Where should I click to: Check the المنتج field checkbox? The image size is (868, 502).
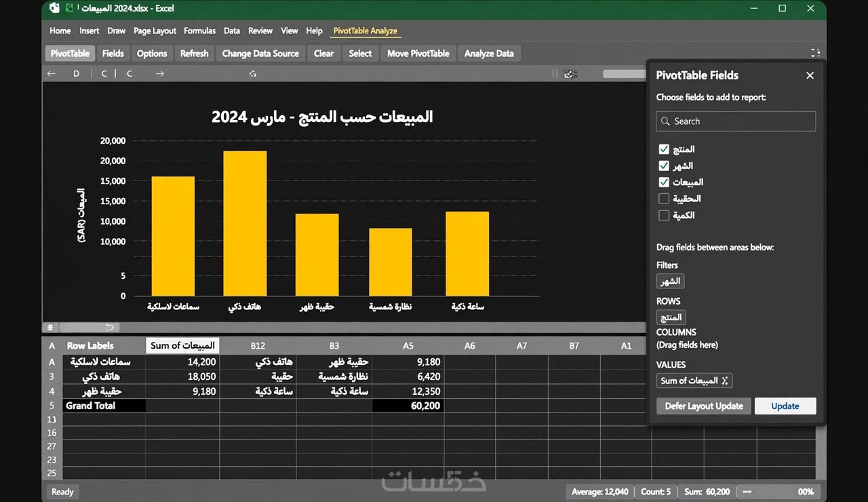coord(664,149)
